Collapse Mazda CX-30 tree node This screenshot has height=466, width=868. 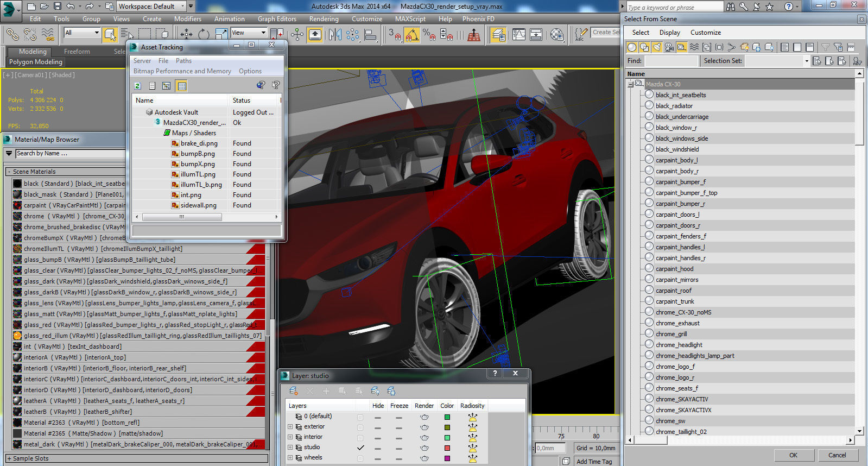pyautogui.click(x=631, y=84)
